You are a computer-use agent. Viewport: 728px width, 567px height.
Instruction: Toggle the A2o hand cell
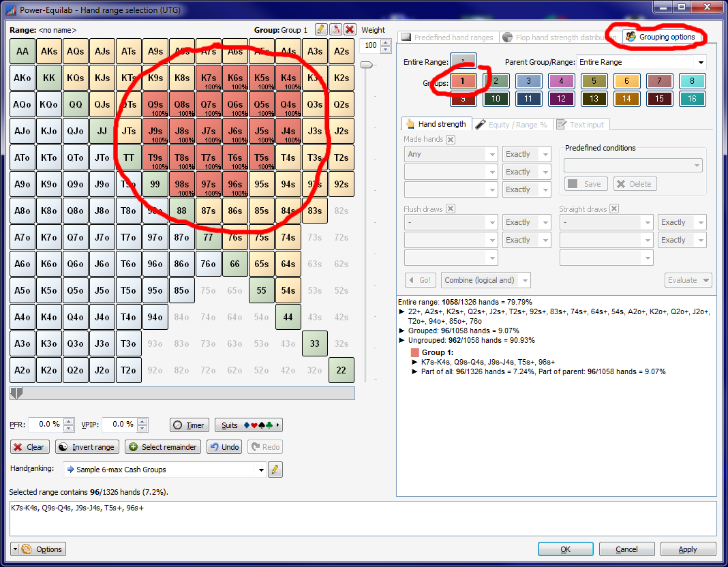[x=22, y=370]
